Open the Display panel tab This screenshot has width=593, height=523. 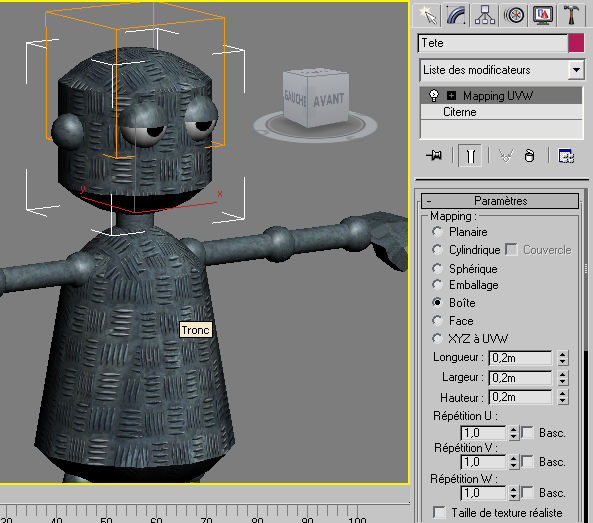543,15
